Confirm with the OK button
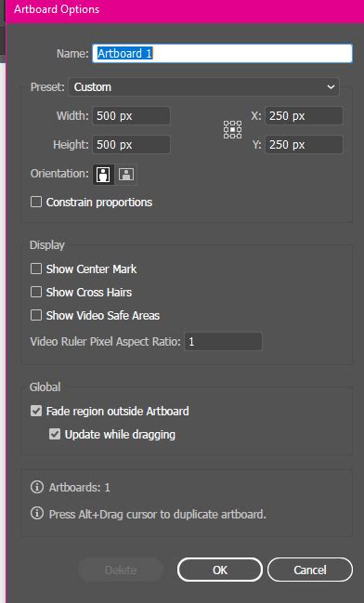This screenshot has width=364, height=603. 220,570
